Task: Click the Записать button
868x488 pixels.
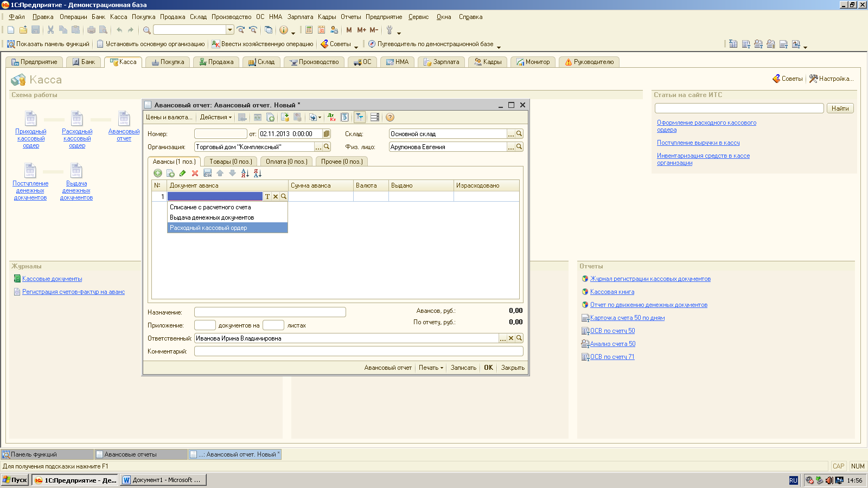Action: pos(463,368)
